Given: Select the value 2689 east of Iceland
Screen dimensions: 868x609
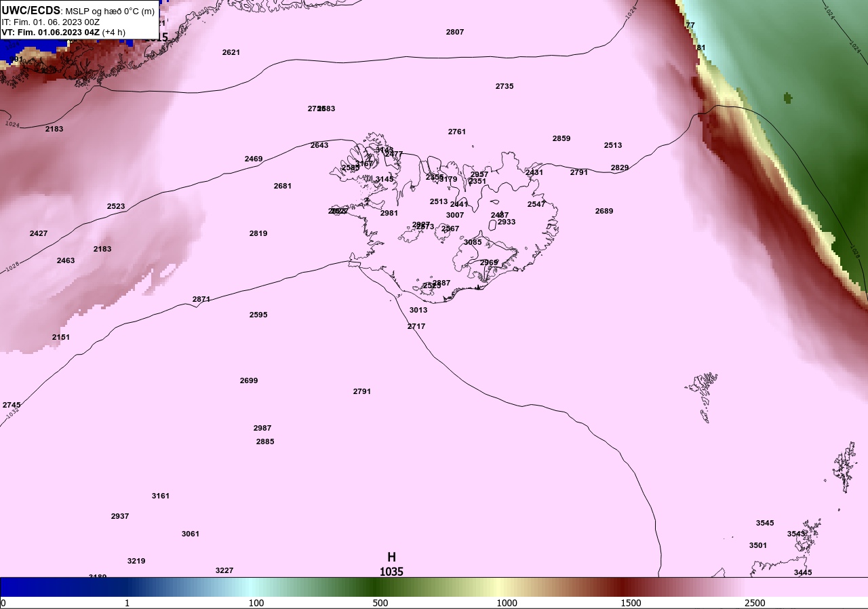Looking at the screenshot, I should [604, 211].
